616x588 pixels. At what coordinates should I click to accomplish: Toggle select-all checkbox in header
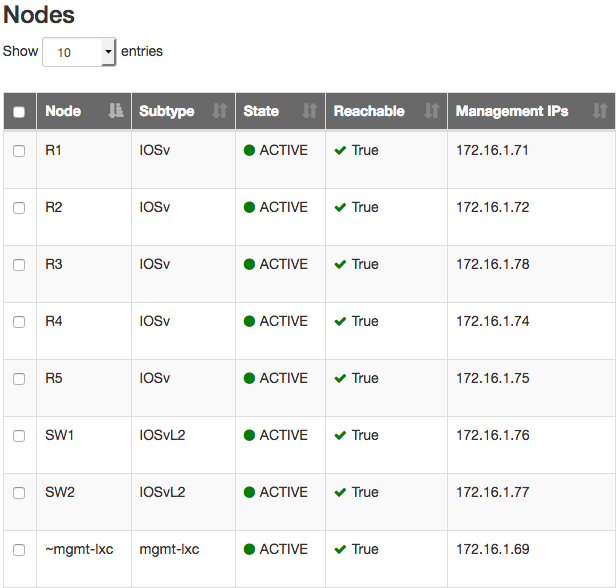[19, 112]
